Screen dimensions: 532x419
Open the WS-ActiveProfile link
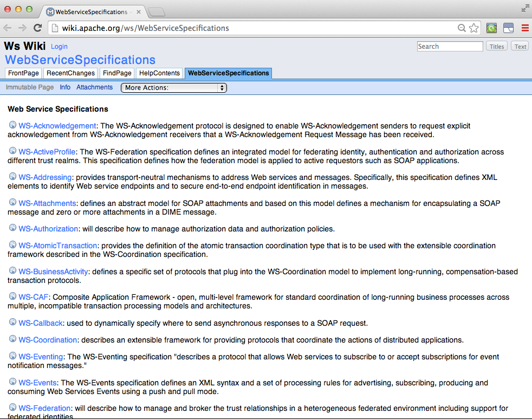coord(47,152)
